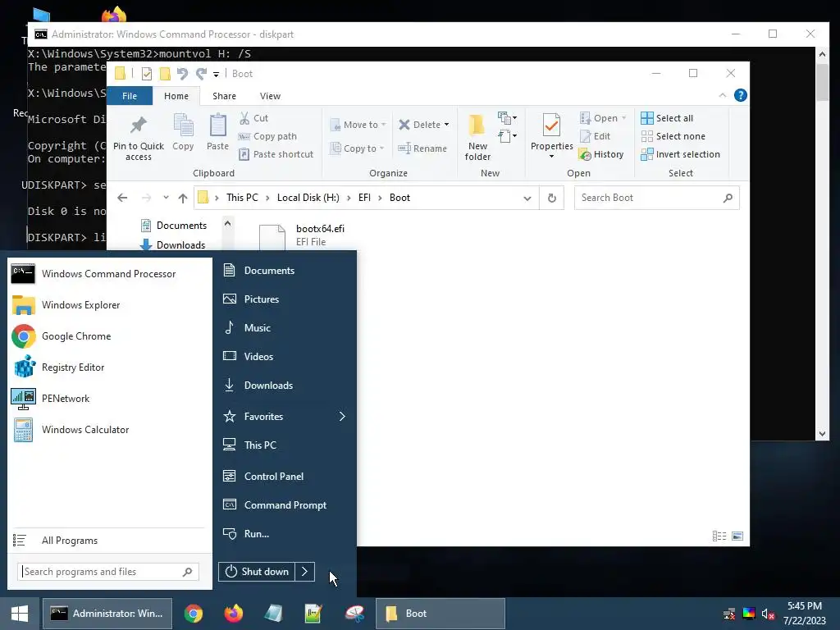Click Paste shortcut in the ribbon

tap(276, 154)
